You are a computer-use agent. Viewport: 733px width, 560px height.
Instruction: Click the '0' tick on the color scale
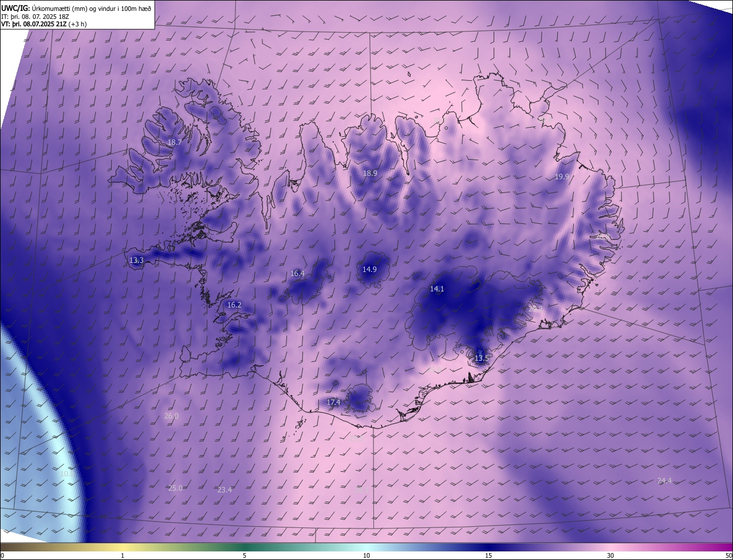tap(2, 555)
